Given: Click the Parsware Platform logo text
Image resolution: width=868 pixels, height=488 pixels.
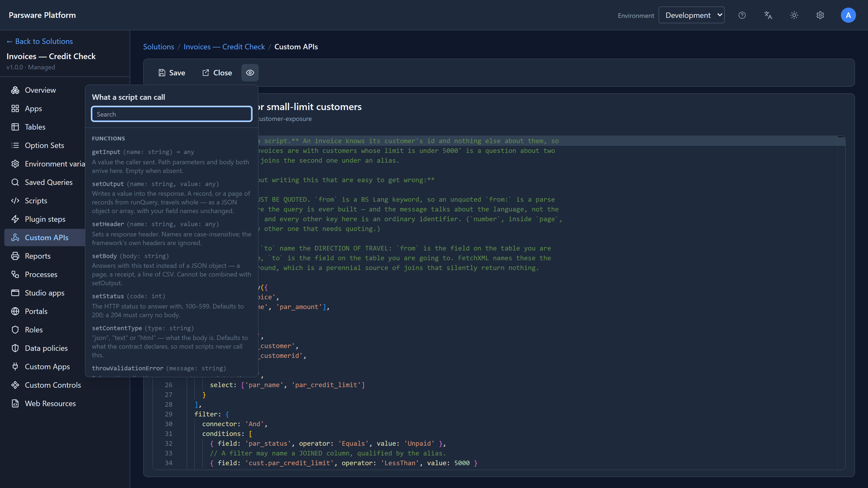Looking at the screenshot, I should [42, 15].
